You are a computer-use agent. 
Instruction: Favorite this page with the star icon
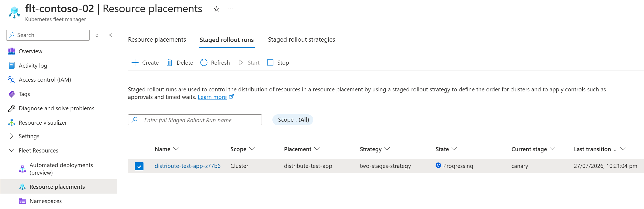point(216,9)
